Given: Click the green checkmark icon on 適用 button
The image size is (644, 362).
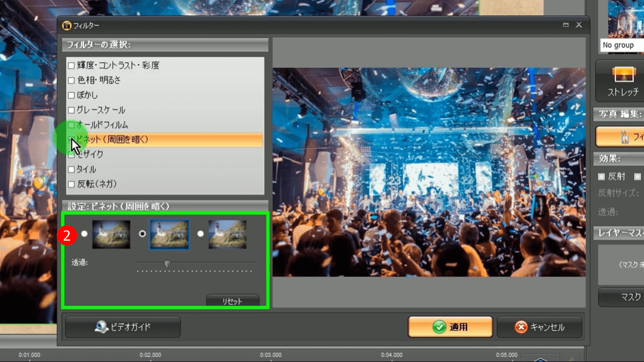Looking at the screenshot, I should tap(439, 327).
